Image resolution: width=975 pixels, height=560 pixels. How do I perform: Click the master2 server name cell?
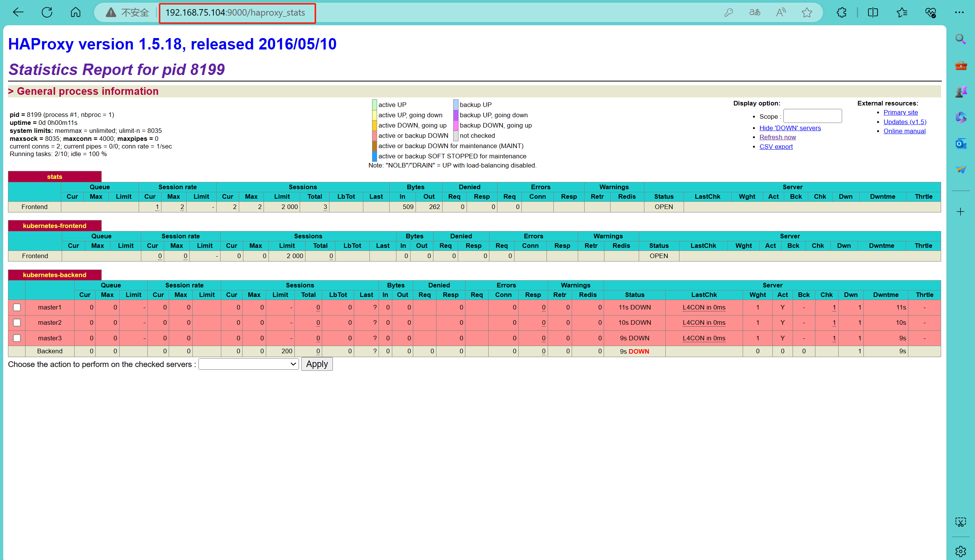tap(50, 323)
